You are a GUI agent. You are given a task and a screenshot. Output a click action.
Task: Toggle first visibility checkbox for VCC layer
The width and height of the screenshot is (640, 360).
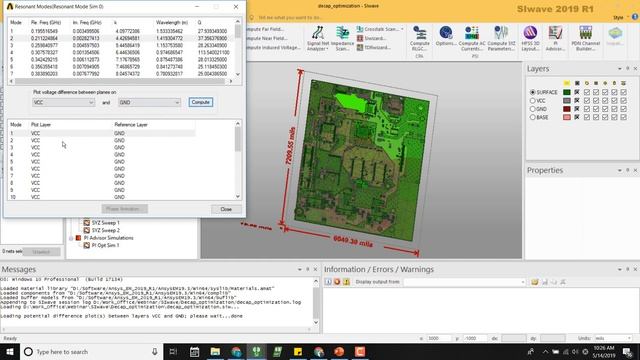[x=587, y=100]
